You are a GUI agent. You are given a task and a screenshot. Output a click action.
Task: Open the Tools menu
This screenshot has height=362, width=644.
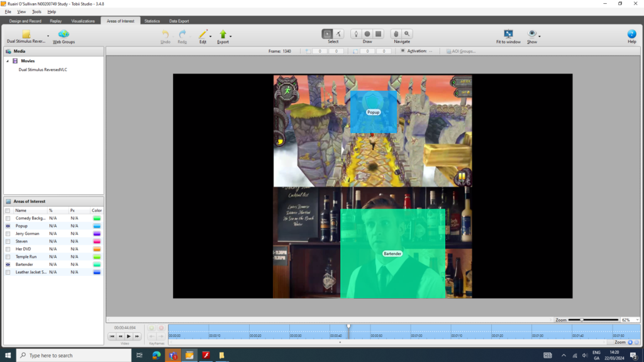pyautogui.click(x=36, y=11)
